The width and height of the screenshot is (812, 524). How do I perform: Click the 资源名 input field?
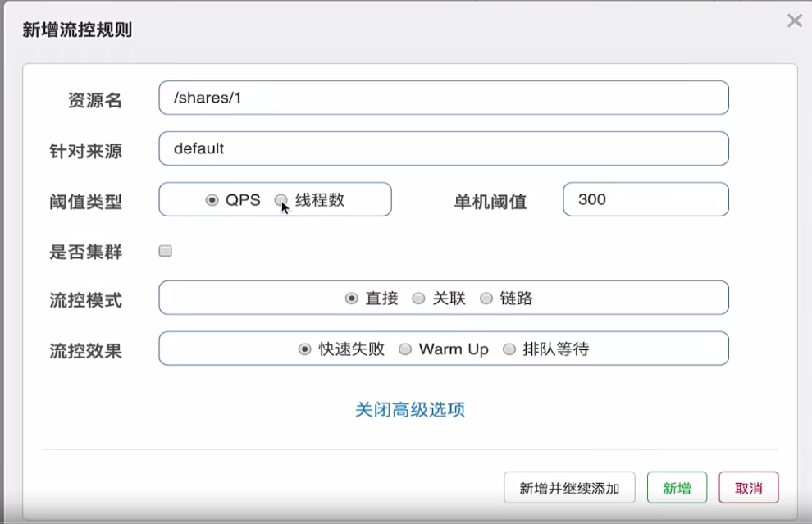443,98
